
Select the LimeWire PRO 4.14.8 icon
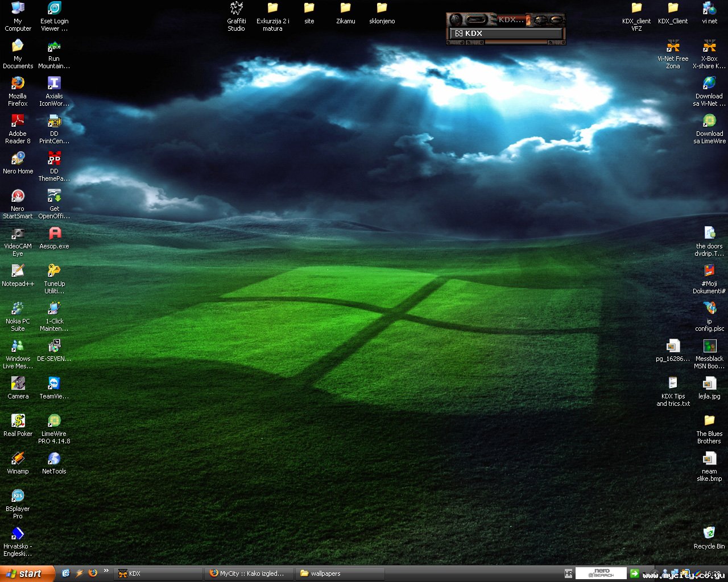pyautogui.click(x=54, y=429)
